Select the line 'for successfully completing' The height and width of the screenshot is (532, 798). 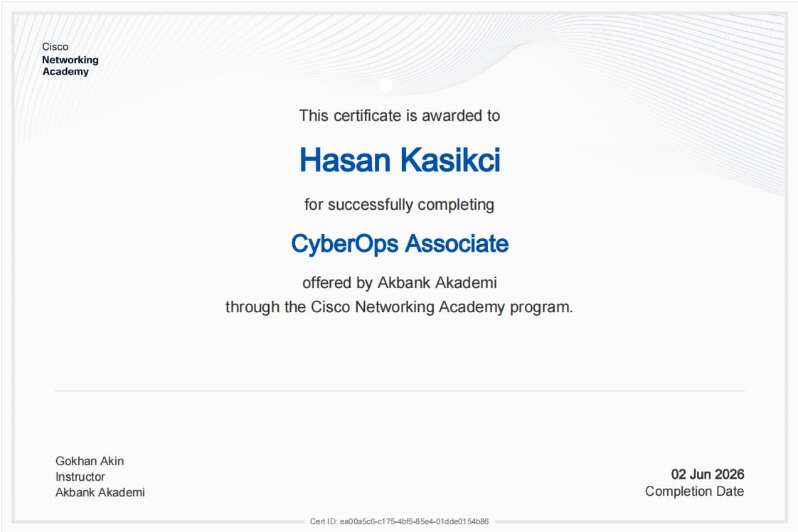(400, 205)
